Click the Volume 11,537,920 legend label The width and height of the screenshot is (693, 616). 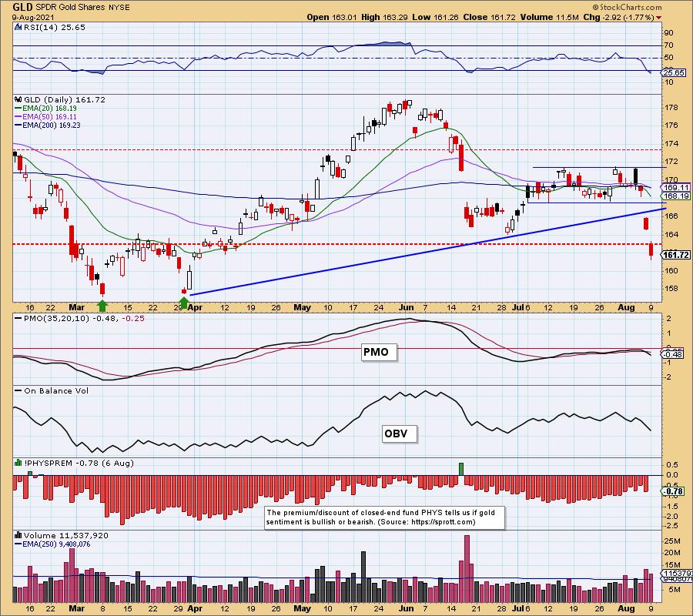click(x=66, y=535)
